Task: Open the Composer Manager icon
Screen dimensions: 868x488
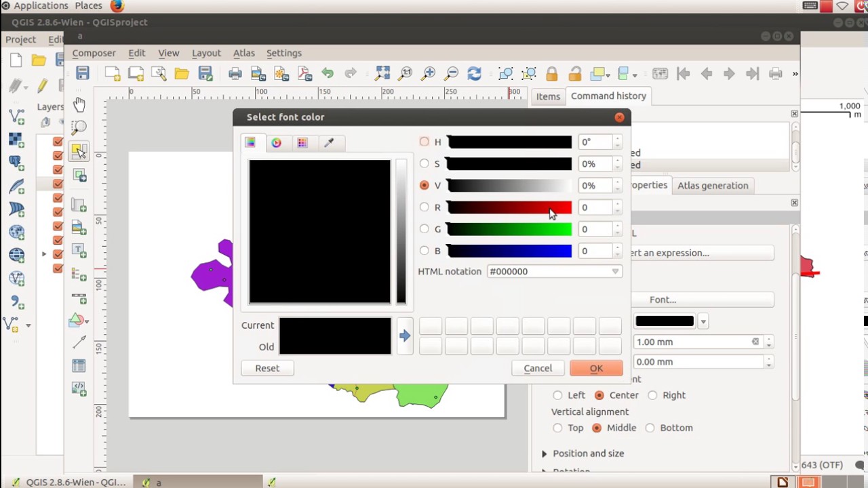Action: pyautogui.click(x=159, y=73)
